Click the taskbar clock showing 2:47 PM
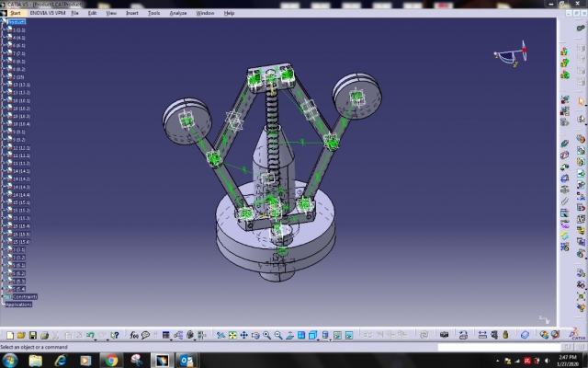 tap(568, 361)
